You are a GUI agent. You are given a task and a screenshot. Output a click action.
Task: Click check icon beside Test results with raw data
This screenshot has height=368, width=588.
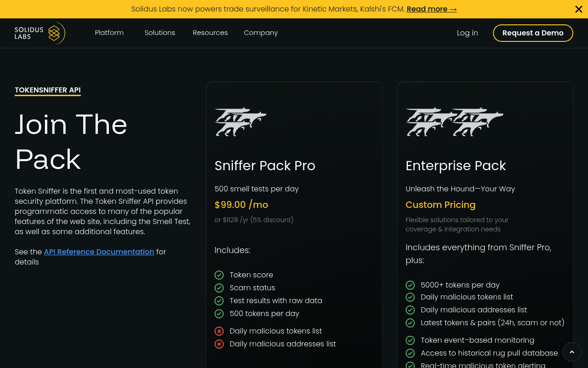coord(219,301)
